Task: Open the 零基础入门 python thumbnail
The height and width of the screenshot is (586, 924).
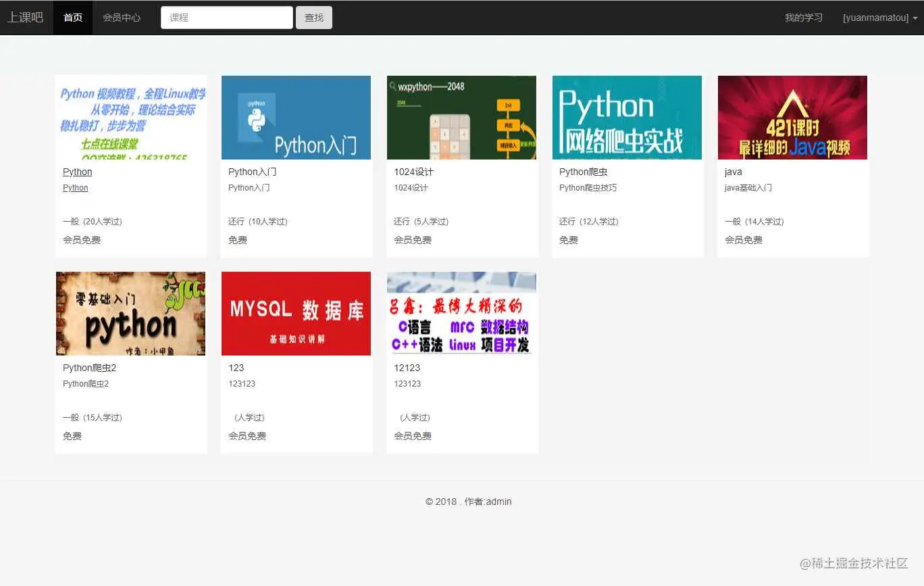Action: [x=130, y=314]
